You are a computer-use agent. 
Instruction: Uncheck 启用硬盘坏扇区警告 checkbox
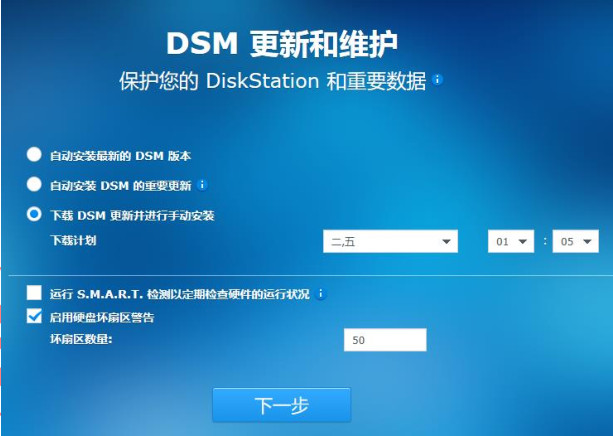[x=34, y=316]
